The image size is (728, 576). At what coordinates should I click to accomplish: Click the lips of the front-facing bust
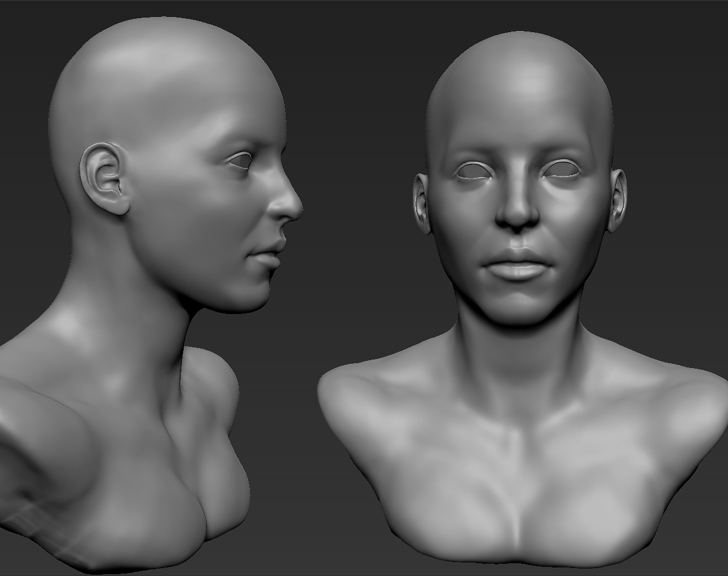[x=517, y=264]
